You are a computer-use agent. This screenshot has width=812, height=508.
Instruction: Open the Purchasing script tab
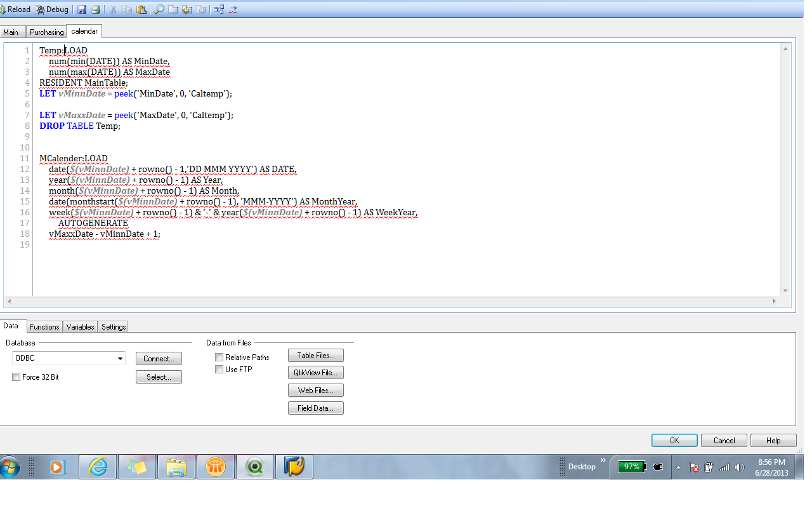tap(46, 32)
